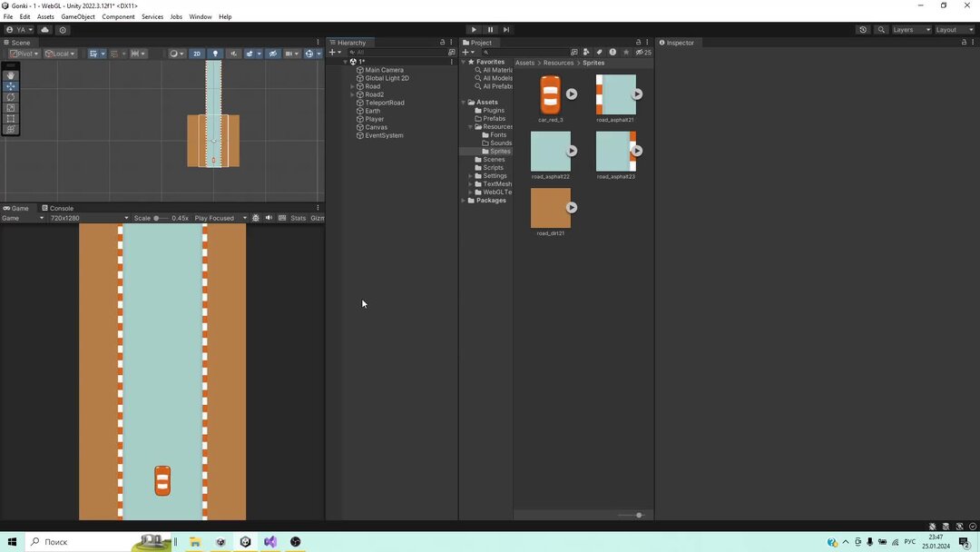Adjust the Game view Scale slider
Image resolution: width=980 pixels, height=552 pixels.
point(161,218)
